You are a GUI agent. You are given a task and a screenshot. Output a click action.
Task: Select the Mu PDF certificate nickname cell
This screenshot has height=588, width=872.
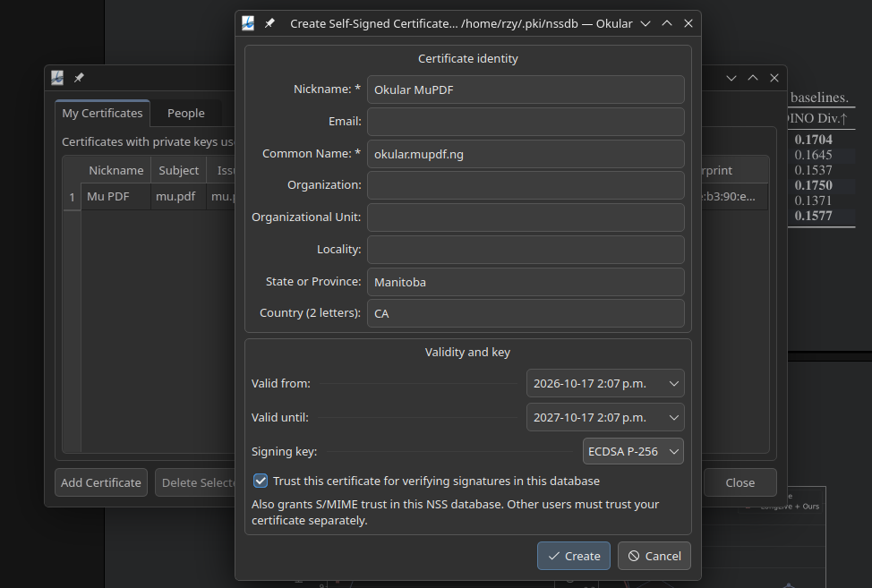(115, 197)
